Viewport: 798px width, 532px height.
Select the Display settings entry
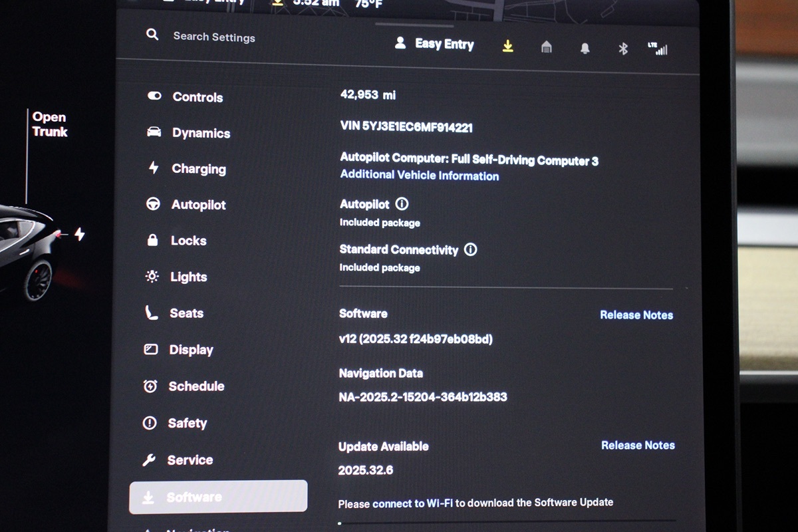click(x=178, y=350)
